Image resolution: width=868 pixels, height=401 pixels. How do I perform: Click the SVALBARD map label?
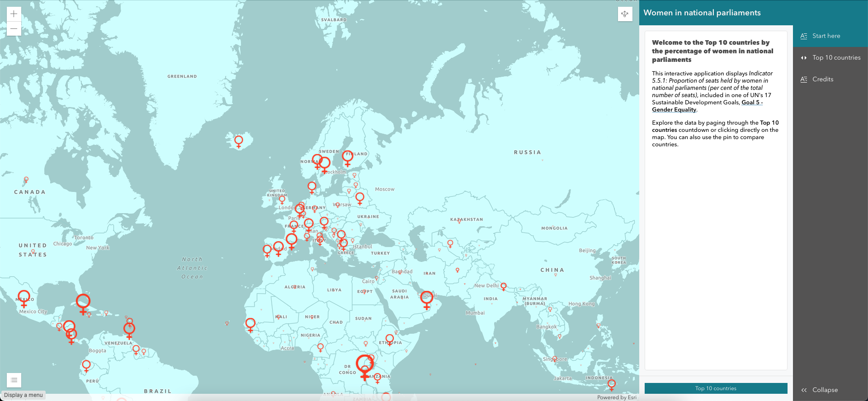(334, 20)
